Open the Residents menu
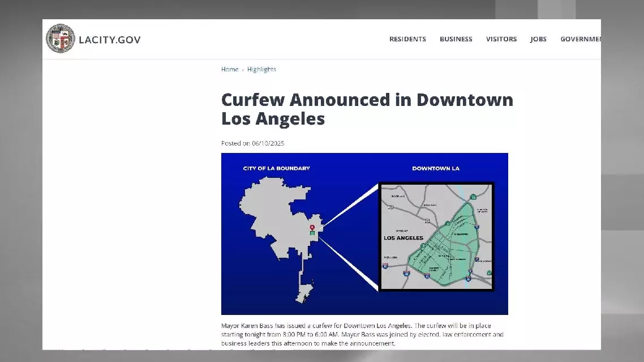Viewport: 644px width, 362px height. point(407,39)
